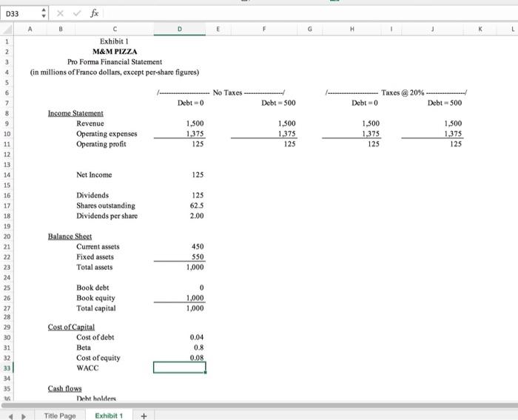Screen dimensions: 518x420
Task: Select row 1 header
Action: point(7,41)
